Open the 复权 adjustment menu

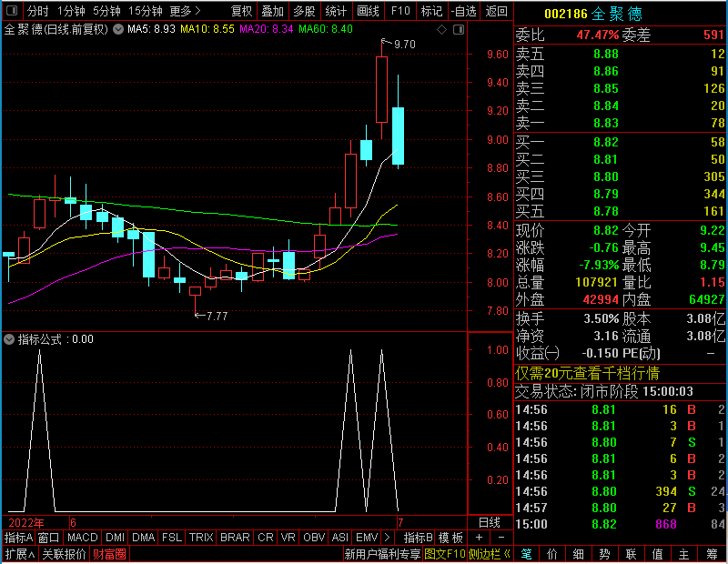pyautogui.click(x=241, y=11)
